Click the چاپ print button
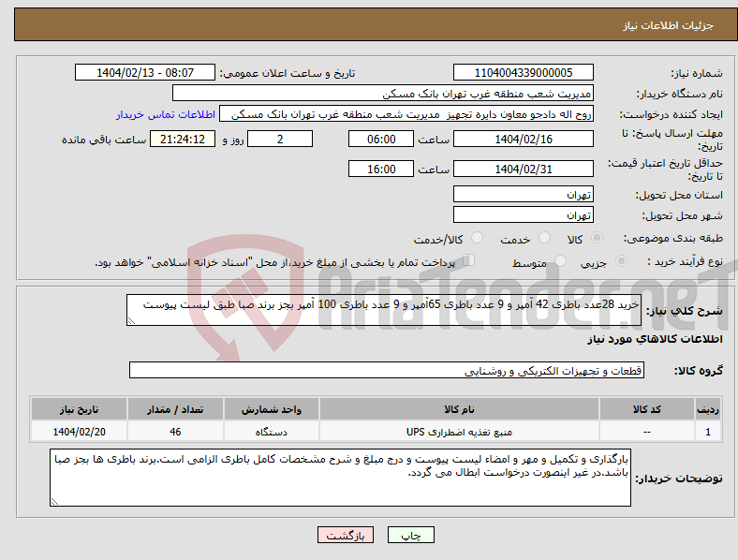The image size is (738, 560). tap(411, 535)
